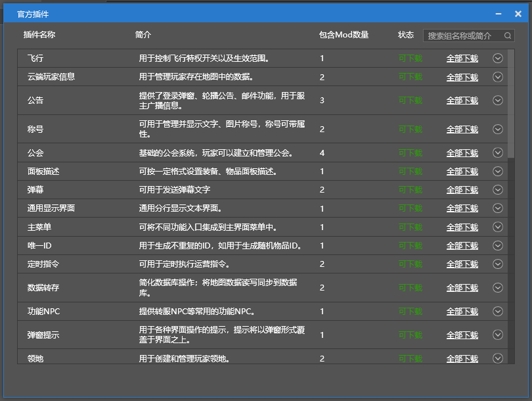Download all mods for 飞行 plugin

pyautogui.click(x=462, y=59)
